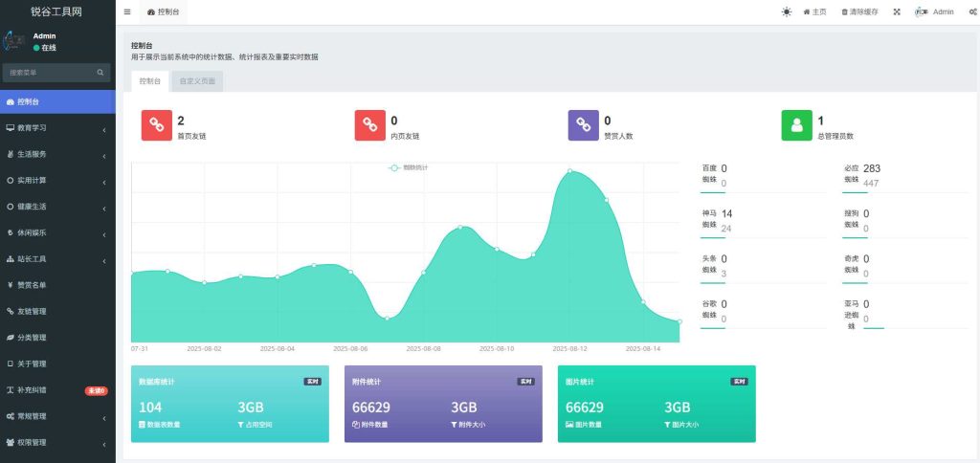This screenshot has width=980, height=463.
Task: Click the 权限管理 users icon
Action: (10, 442)
